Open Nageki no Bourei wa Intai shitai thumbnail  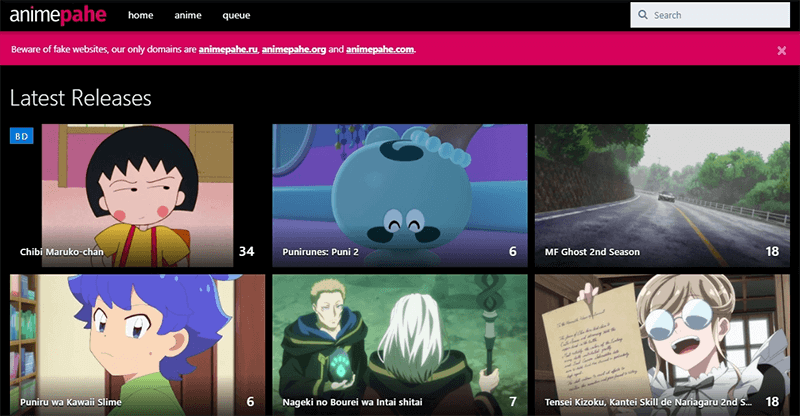[400, 345]
